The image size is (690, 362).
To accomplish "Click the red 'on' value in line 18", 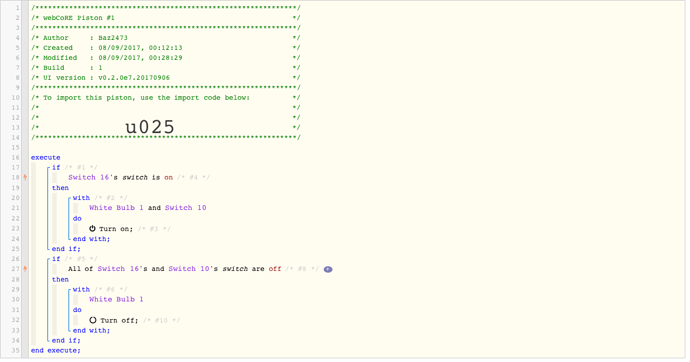I will coord(169,178).
